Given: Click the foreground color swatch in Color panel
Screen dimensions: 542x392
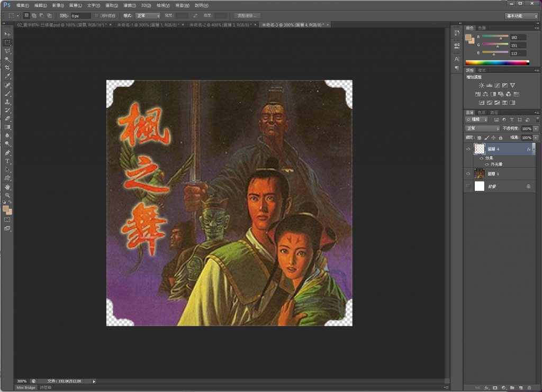Looking at the screenshot, I should click(468, 38).
